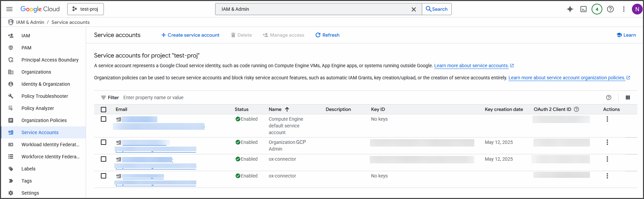Open the test-proj project picker
644x199 pixels.
pyautogui.click(x=85, y=9)
